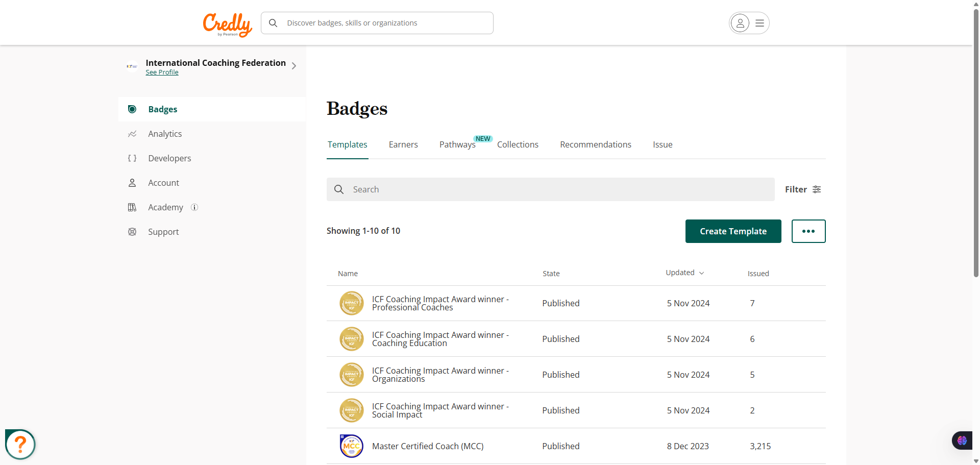This screenshot has height=465, width=980.
Task: Open the Recommendations tab
Action: coord(596,144)
